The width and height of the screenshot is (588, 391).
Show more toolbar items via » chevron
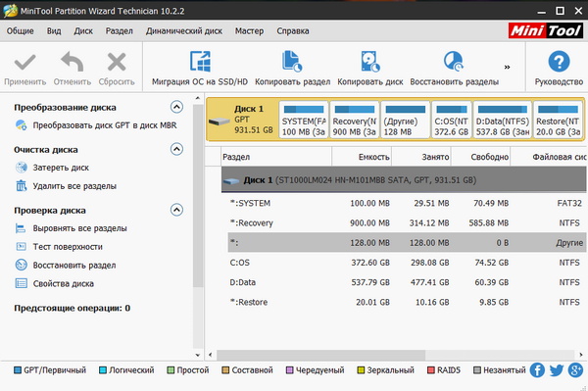(x=507, y=67)
